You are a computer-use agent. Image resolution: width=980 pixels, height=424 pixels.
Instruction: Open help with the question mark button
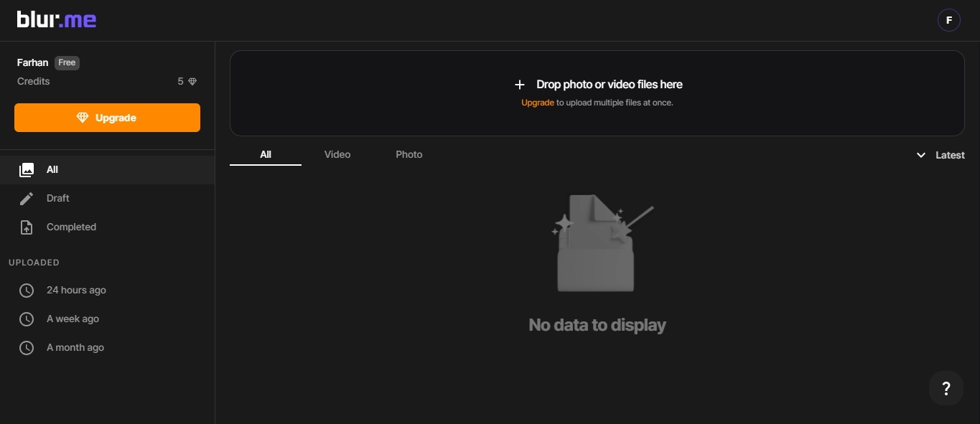tap(946, 388)
